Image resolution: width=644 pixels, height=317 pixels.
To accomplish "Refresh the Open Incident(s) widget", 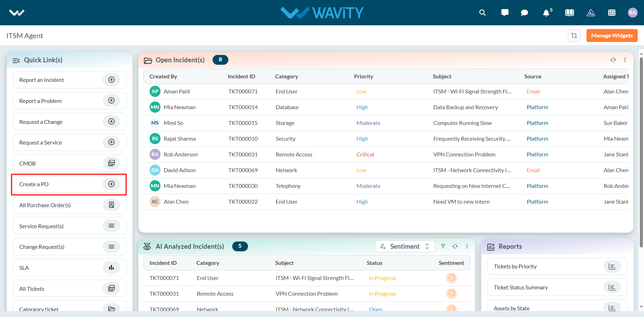I will pyautogui.click(x=613, y=60).
